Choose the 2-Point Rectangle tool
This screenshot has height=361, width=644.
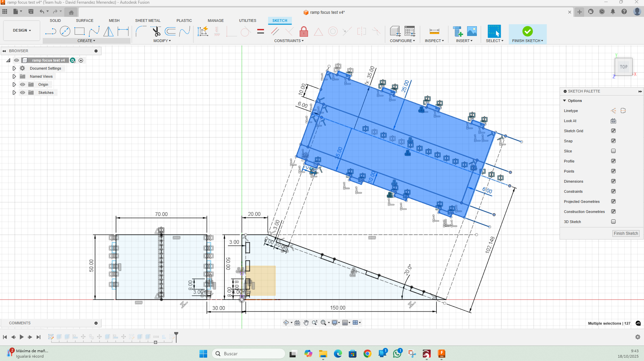click(79, 32)
